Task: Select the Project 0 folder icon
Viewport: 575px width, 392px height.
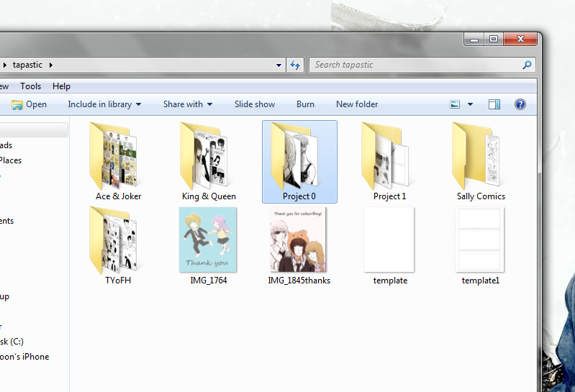Action: pyautogui.click(x=295, y=155)
